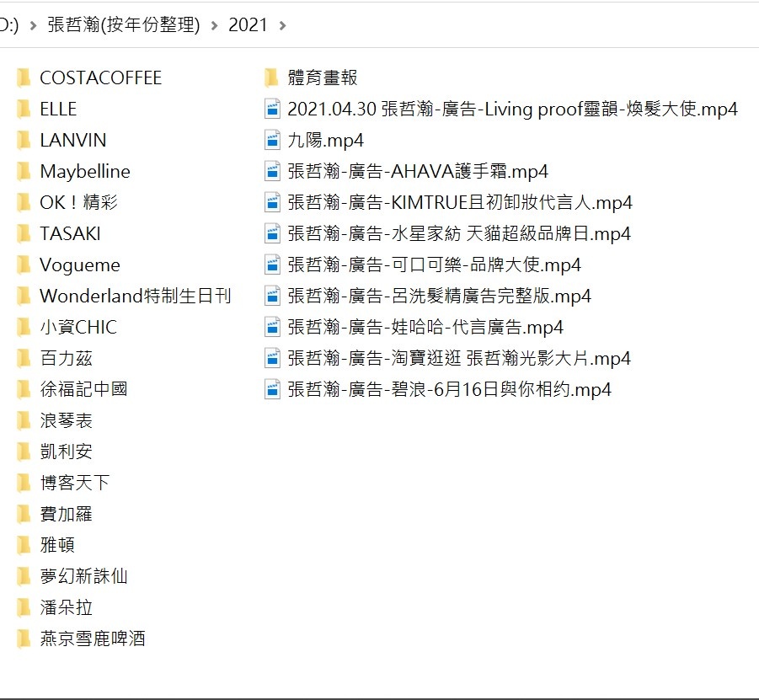
Task: Expand the chevron after 2021 in breadcrumb
Action: (283, 25)
